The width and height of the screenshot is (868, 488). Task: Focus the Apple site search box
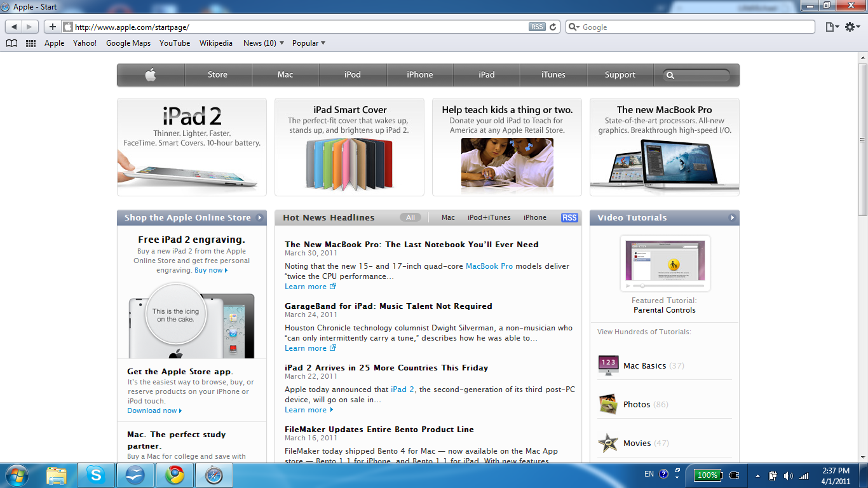[x=696, y=75]
